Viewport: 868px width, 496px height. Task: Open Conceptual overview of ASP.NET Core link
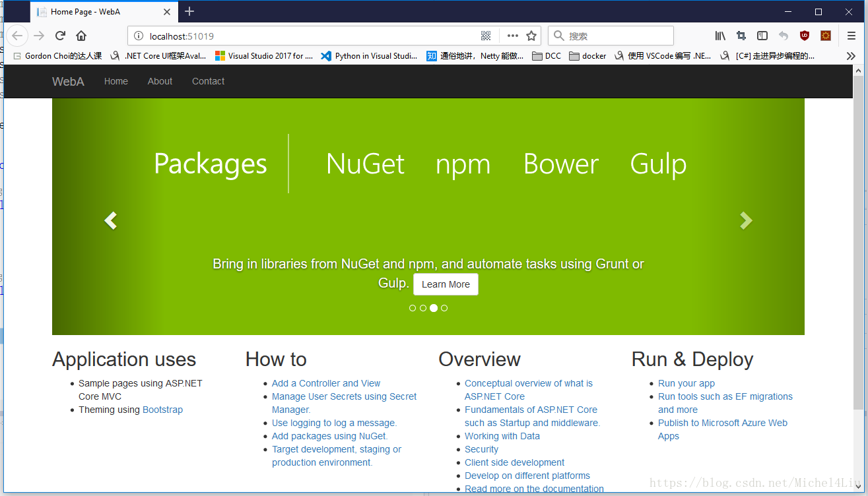[x=528, y=390]
